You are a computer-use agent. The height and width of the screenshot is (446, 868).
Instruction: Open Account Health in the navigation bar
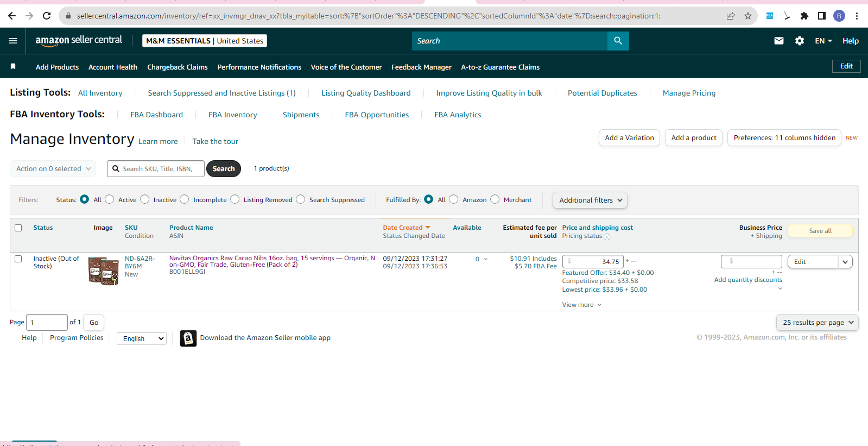click(113, 67)
